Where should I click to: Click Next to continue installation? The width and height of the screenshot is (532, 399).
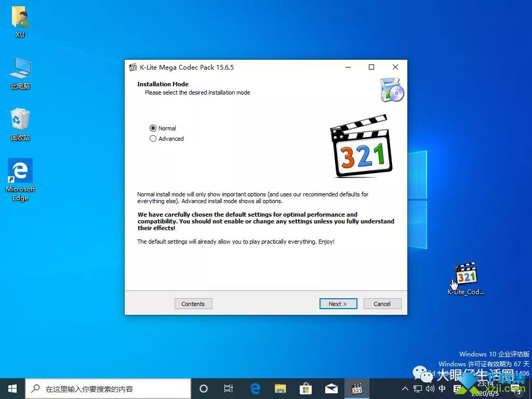(338, 303)
